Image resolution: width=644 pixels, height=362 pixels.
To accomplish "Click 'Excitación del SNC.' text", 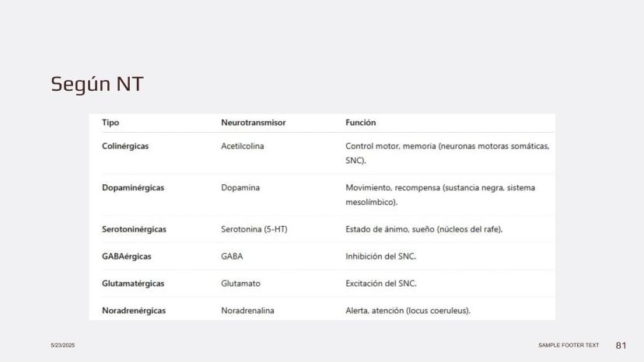I will [x=382, y=284].
